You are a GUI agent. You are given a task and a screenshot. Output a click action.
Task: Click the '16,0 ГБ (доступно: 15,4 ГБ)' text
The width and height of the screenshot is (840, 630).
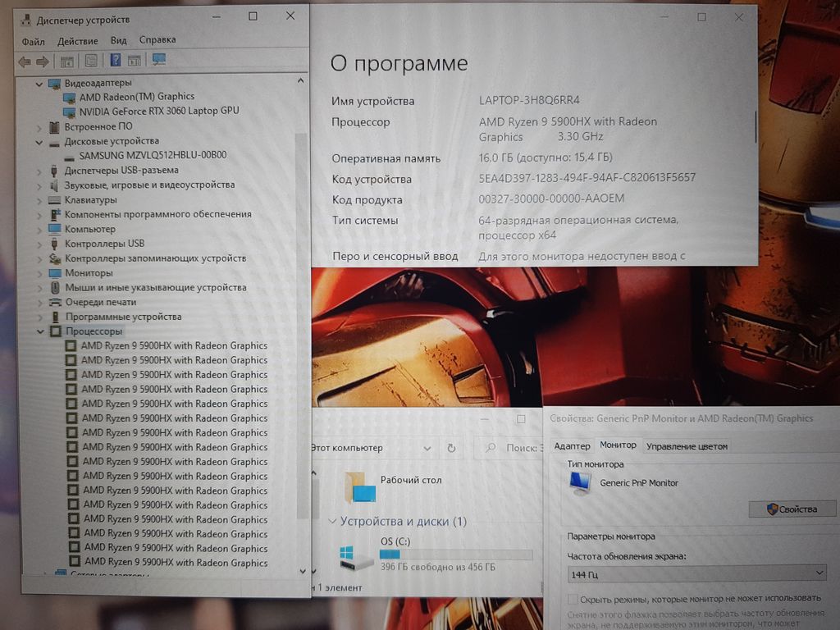point(546,157)
